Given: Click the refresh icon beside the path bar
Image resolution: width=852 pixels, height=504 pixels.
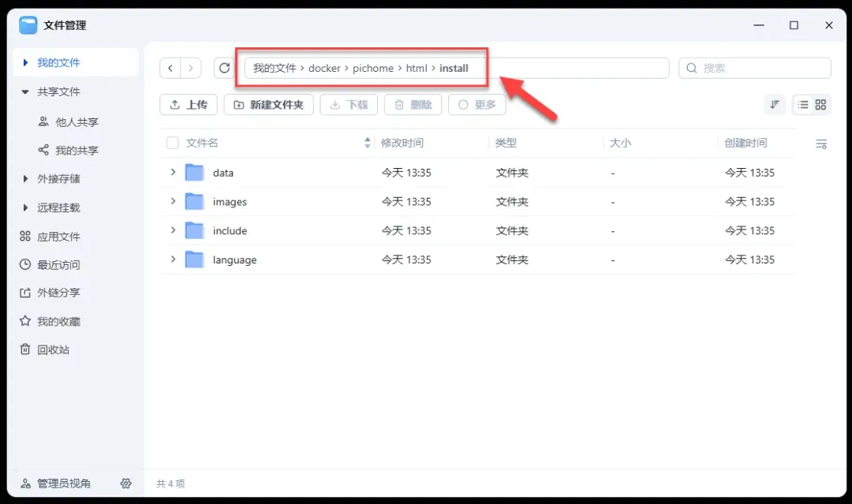Looking at the screenshot, I should click(x=225, y=69).
